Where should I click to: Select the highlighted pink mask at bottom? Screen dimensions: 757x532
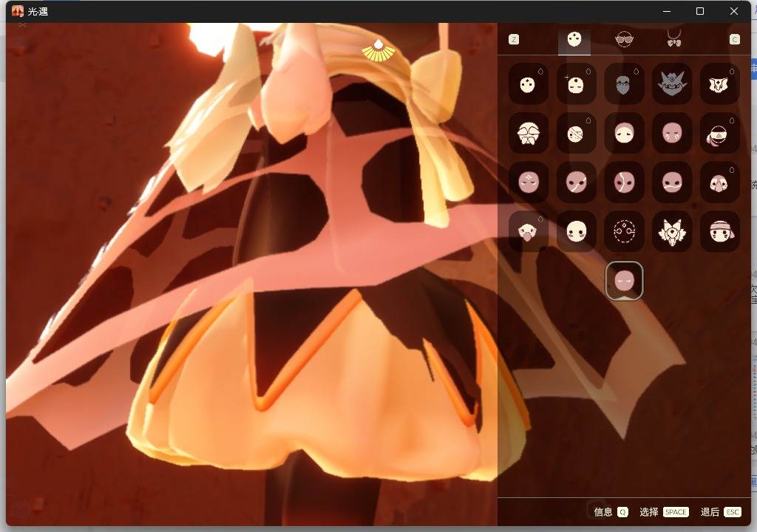click(x=624, y=280)
